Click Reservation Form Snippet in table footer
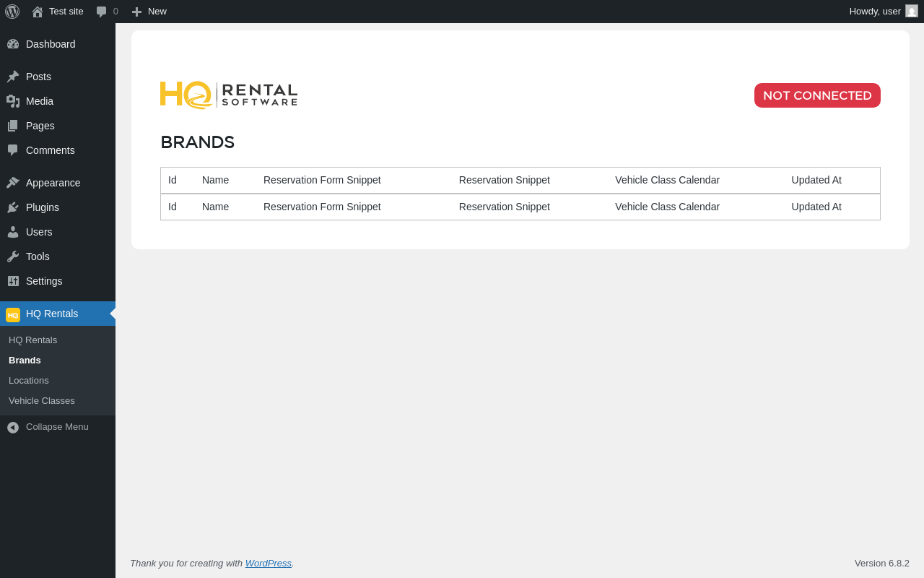 [x=322, y=207]
